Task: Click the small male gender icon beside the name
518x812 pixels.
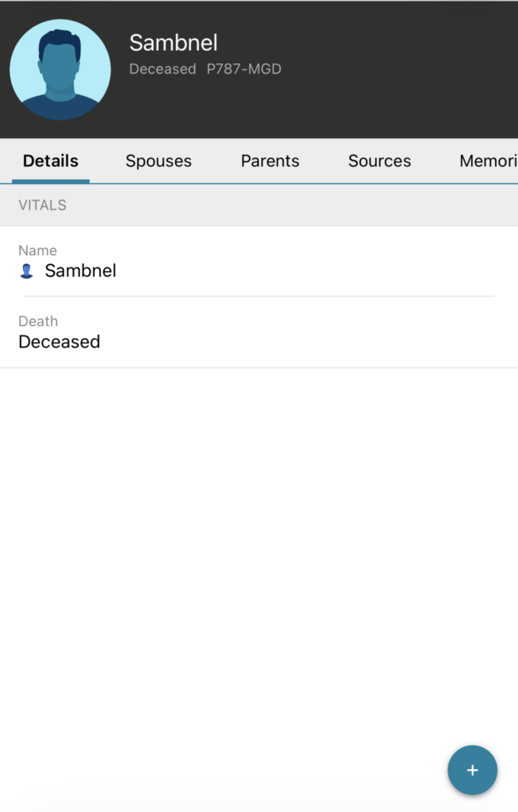Action: 27,271
